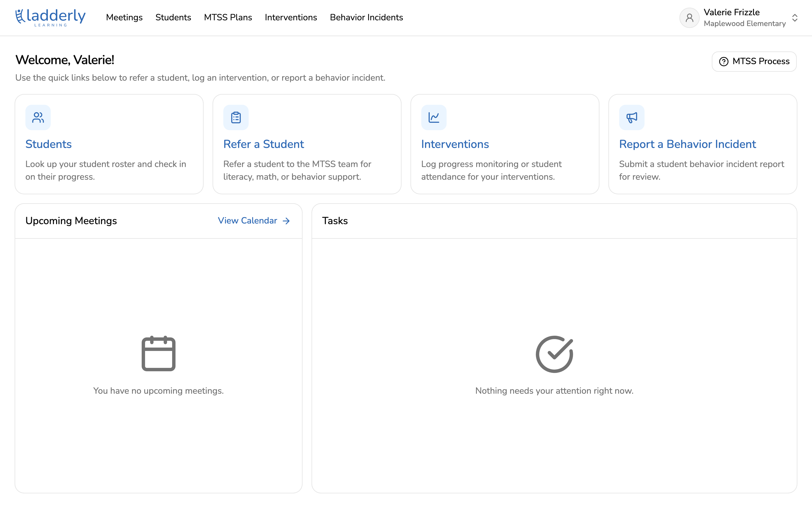Click 'Log progress monitoring' description text
The width and height of the screenshot is (812, 508).
tap(491, 170)
